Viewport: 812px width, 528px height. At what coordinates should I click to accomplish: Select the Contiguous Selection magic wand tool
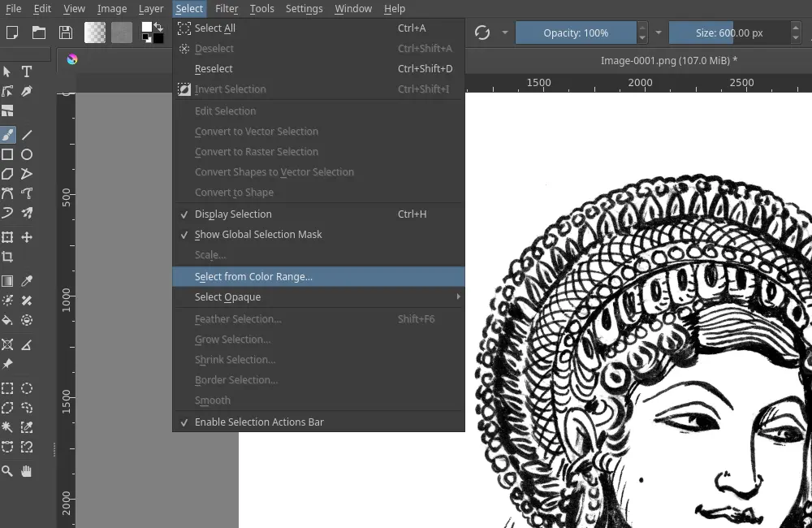pyautogui.click(x=7, y=427)
